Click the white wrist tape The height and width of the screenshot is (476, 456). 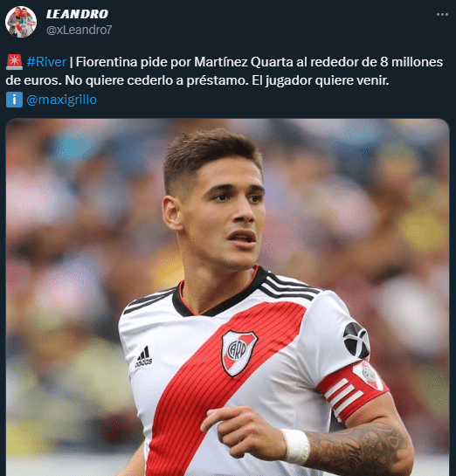(295, 446)
